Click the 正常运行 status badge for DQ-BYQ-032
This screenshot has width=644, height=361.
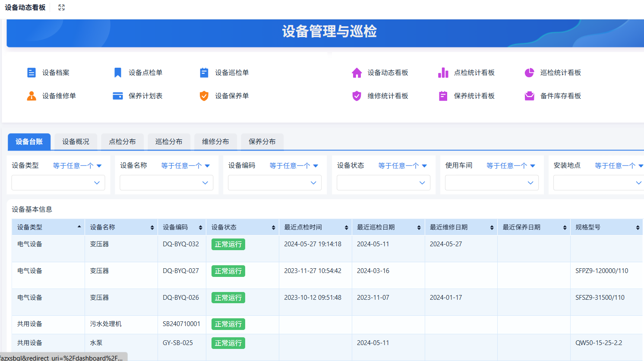(x=228, y=244)
